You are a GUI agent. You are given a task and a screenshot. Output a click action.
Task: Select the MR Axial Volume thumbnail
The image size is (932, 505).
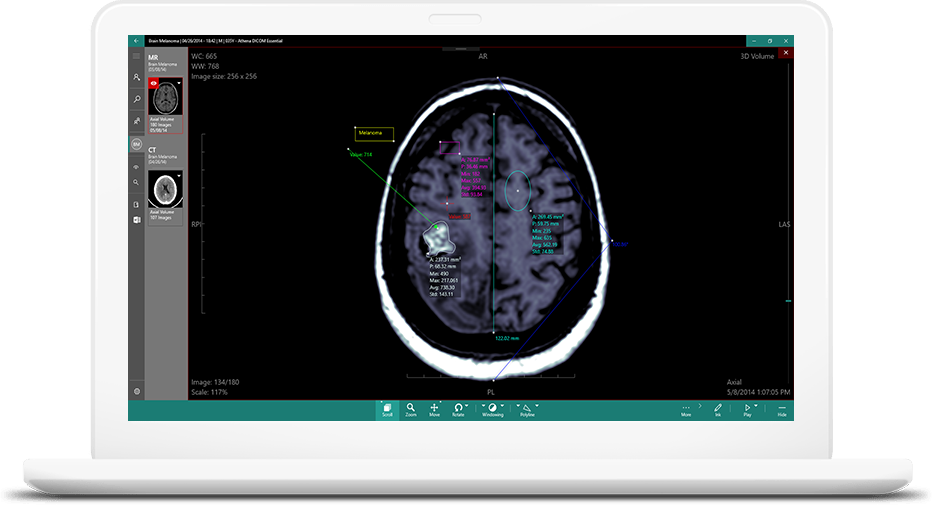coord(165,105)
